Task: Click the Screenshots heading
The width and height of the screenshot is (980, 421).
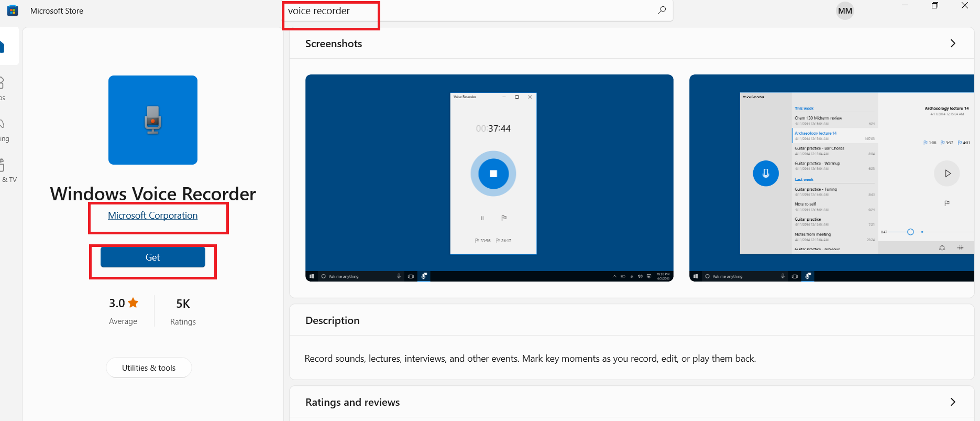Action: [x=334, y=44]
